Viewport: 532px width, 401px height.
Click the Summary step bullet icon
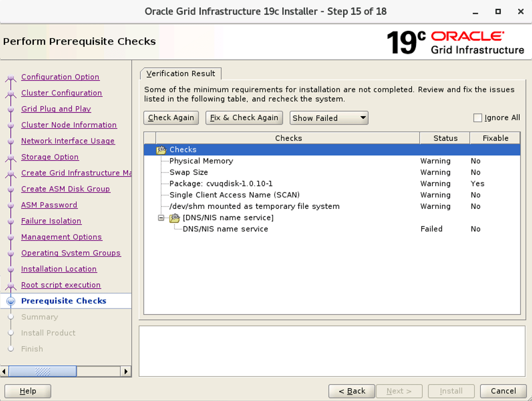pos(10,317)
